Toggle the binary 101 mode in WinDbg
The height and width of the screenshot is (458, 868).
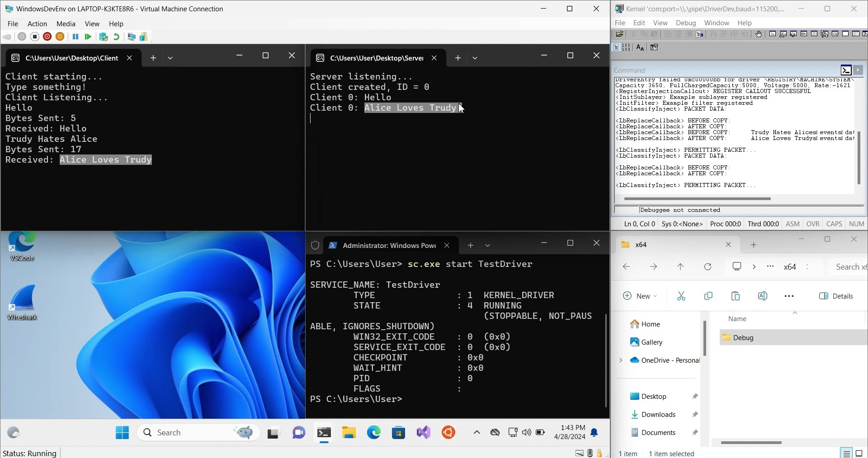click(626, 47)
